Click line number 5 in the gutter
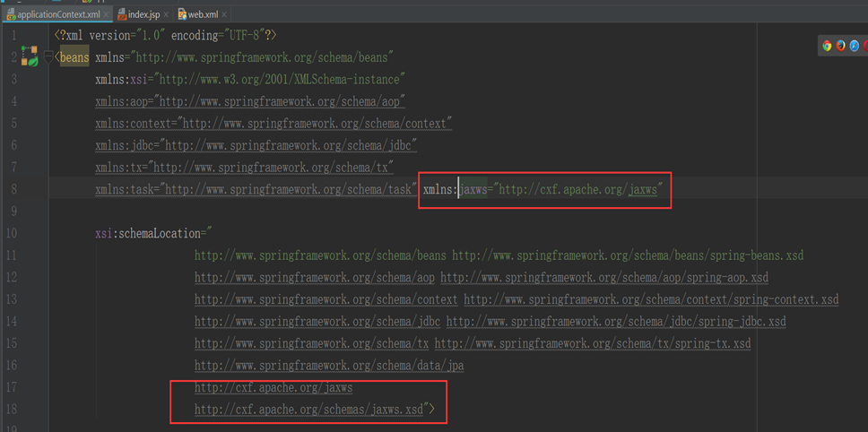 click(13, 124)
